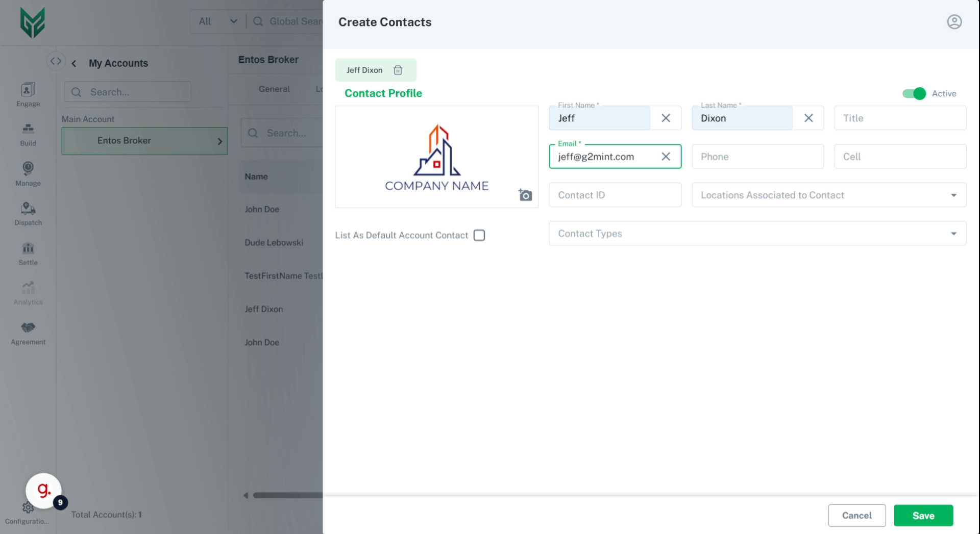Select the Settle sidebar icon
Image resolution: width=980 pixels, height=534 pixels.
pos(28,253)
